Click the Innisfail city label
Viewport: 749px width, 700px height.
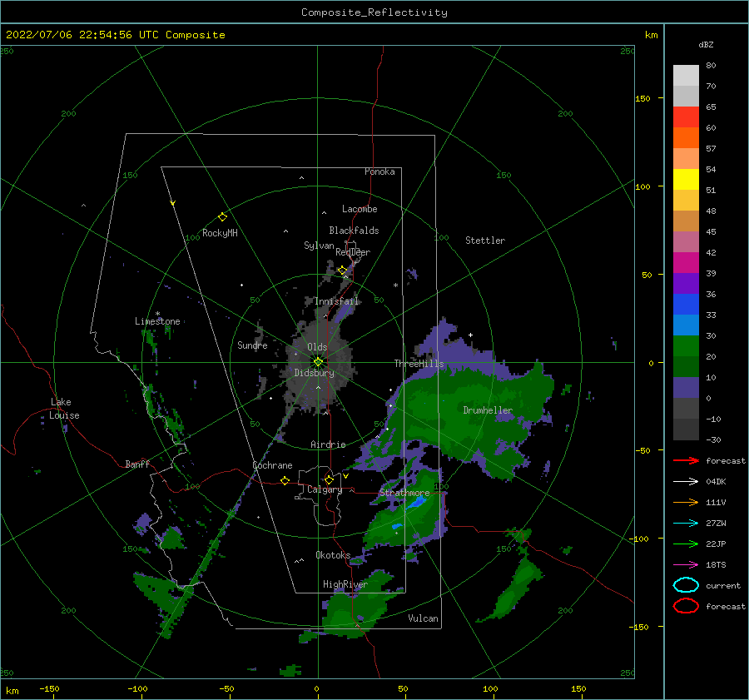(337, 301)
